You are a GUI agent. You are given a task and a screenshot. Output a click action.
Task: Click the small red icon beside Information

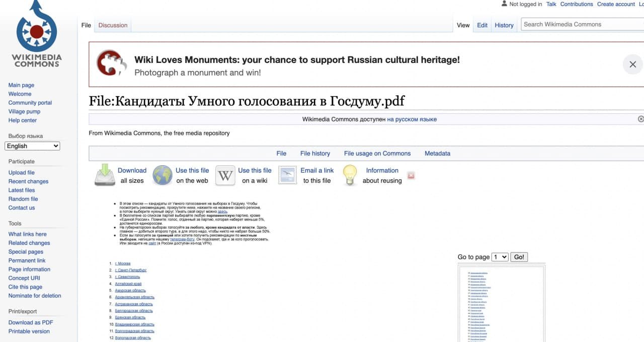click(x=411, y=176)
